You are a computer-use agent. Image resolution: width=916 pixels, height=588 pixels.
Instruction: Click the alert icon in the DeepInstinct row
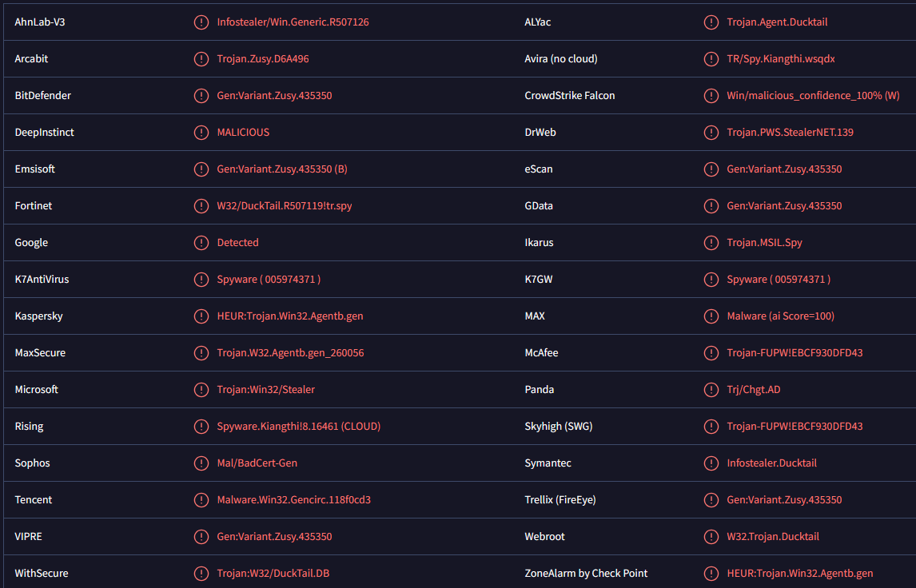[201, 133]
